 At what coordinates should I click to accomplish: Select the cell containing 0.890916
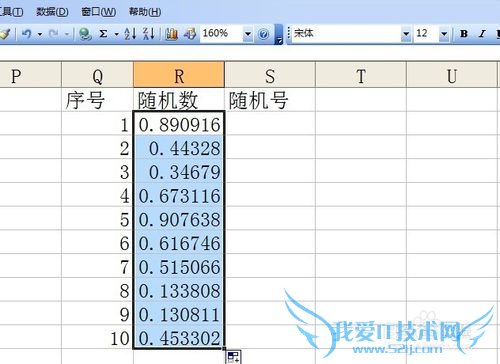pyautogui.click(x=179, y=124)
